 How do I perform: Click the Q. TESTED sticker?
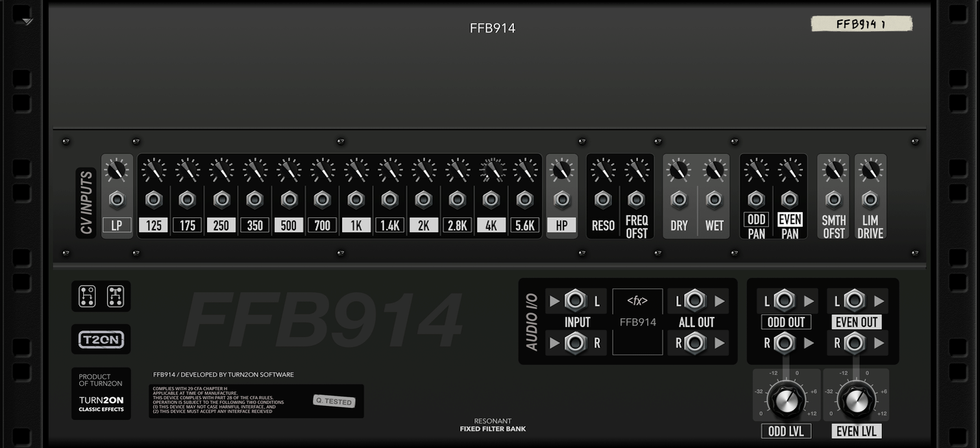point(334,401)
